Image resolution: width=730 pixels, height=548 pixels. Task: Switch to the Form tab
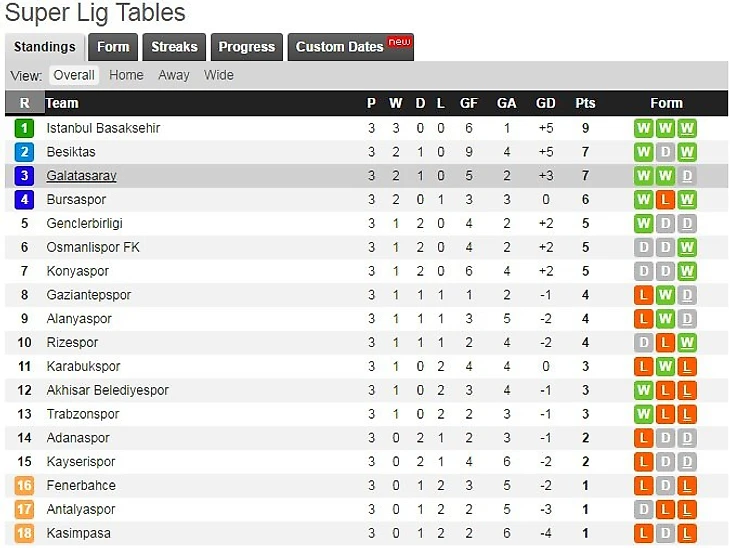coord(113,47)
